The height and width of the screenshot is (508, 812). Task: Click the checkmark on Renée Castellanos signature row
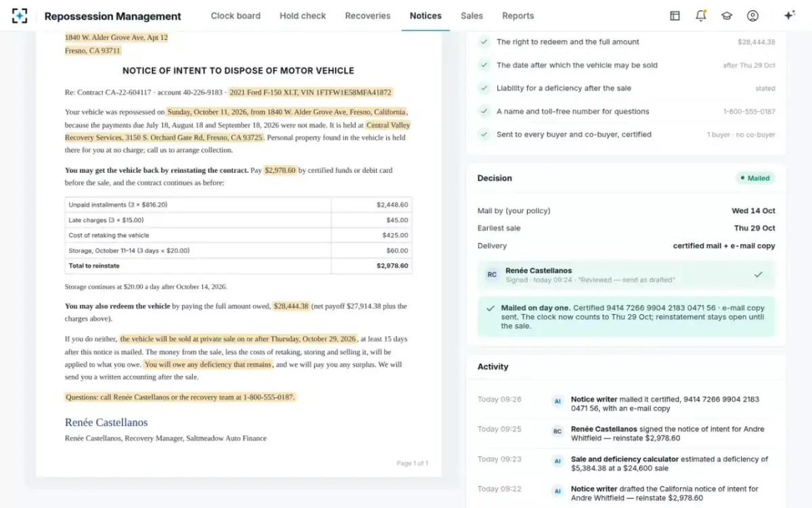coord(759,274)
